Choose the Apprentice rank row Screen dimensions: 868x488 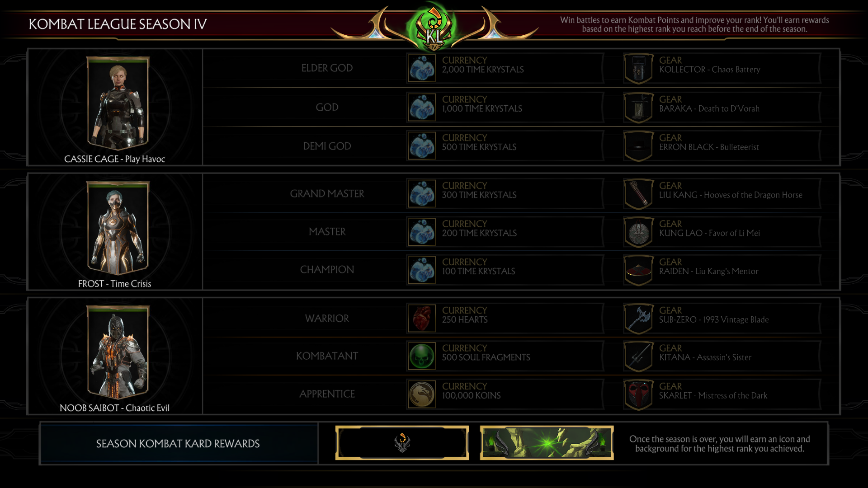point(521,394)
